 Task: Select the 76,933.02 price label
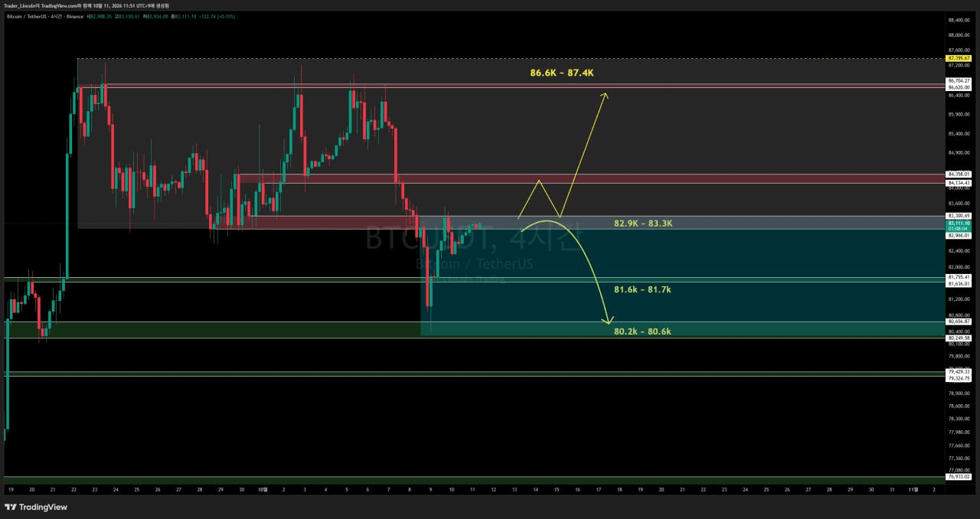click(959, 476)
